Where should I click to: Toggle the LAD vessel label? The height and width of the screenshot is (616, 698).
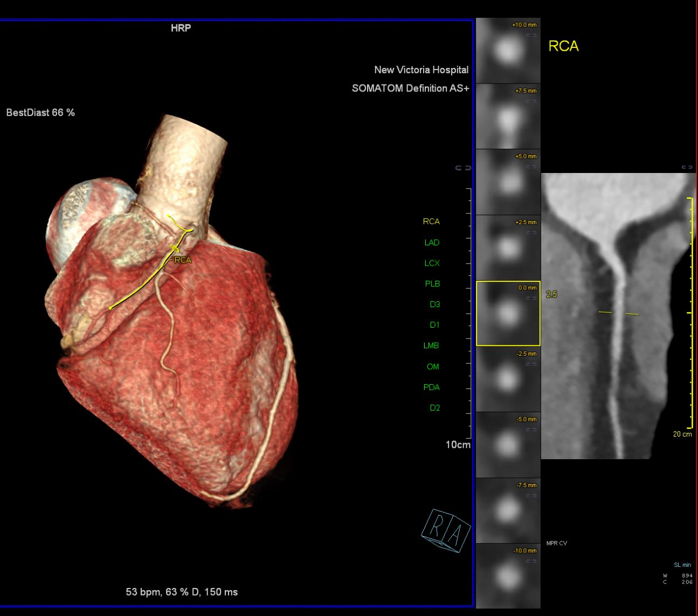pos(431,243)
